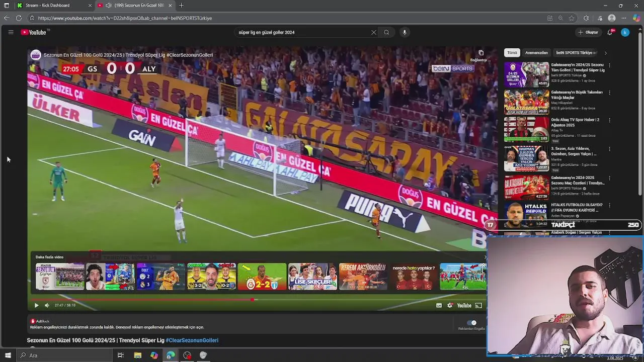Open 3. Sezon, Aziz Yıldırım, Osimhen video title
The height and width of the screenshot is (362, 644).
pos(574,151)
